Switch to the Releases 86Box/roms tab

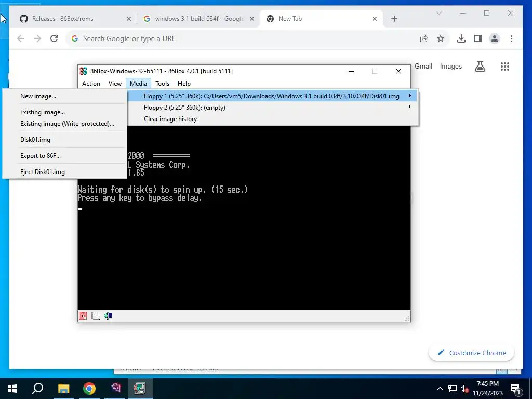pyautogui.click(x=74, y=19)
